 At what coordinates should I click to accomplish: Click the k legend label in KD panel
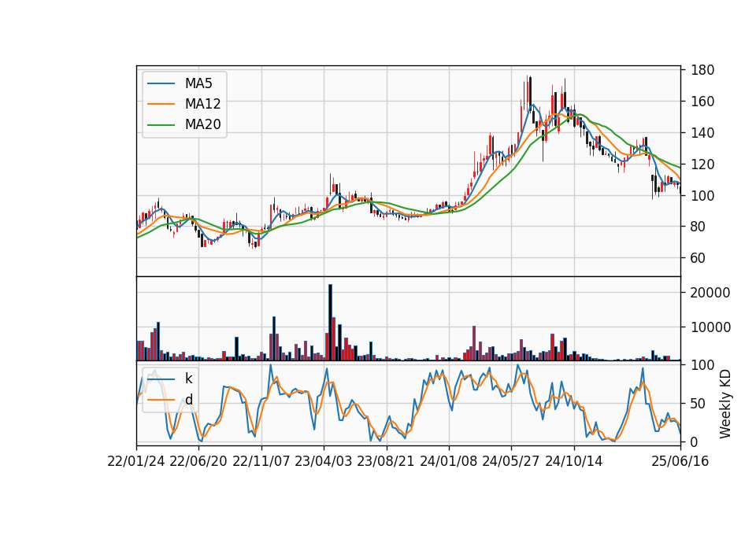pyautogui.click(x=188, y=379)
